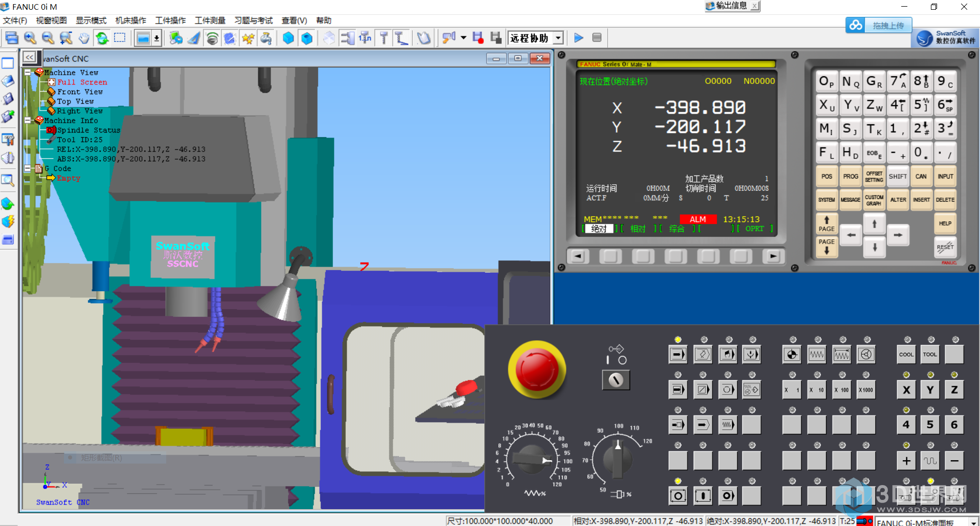Viewport: 980px width, 526px height.
Task: Open the 机床操作 menu
Action: (131, 20)
